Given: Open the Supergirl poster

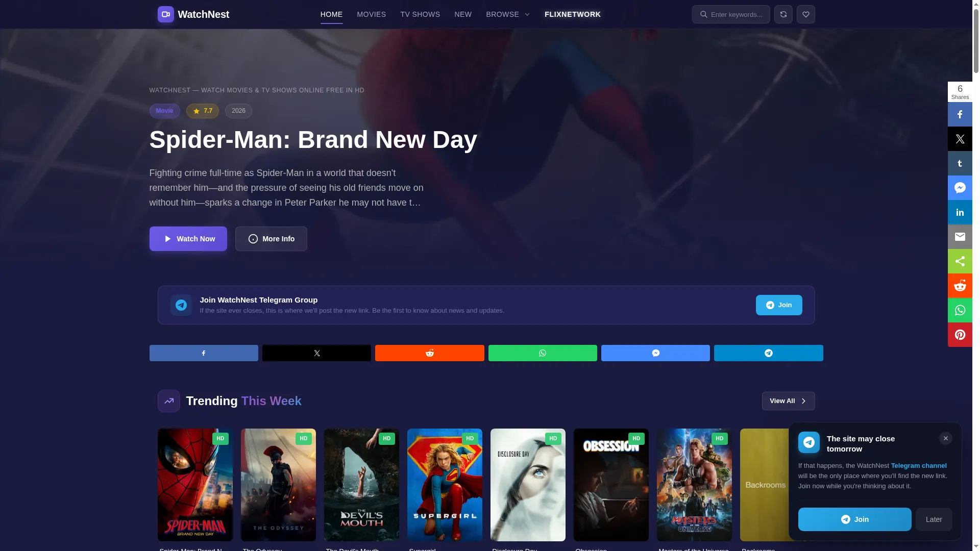Looking at the screenshot, I should [445, 485].
